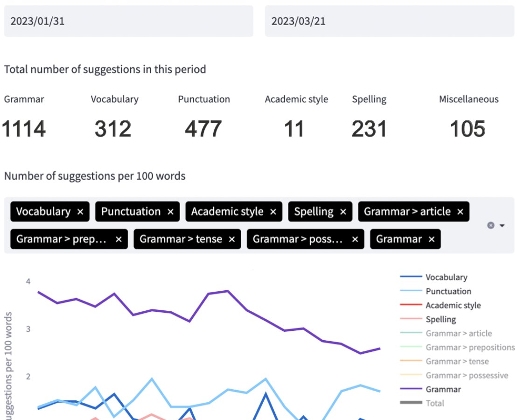The width and height of the screenshot is (517, 420).
Task: Remove the Vocabulary filter chip
Action: (80, 211)
